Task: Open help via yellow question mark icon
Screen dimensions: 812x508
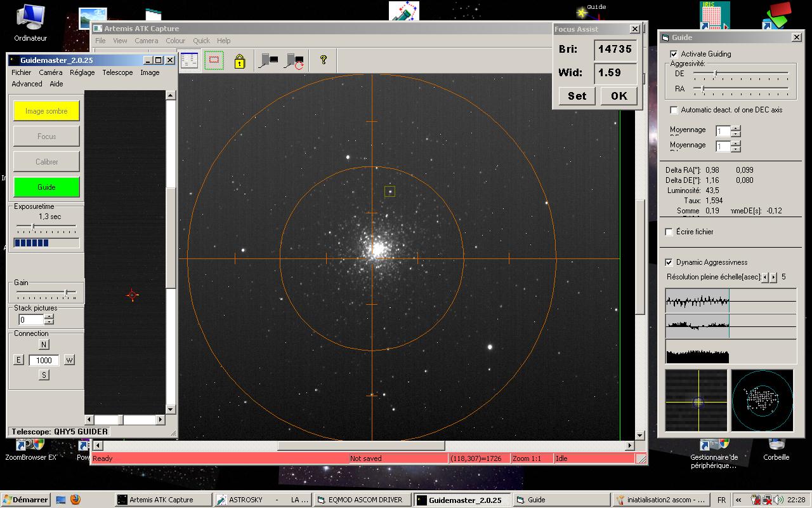Action: coord(324,60)
